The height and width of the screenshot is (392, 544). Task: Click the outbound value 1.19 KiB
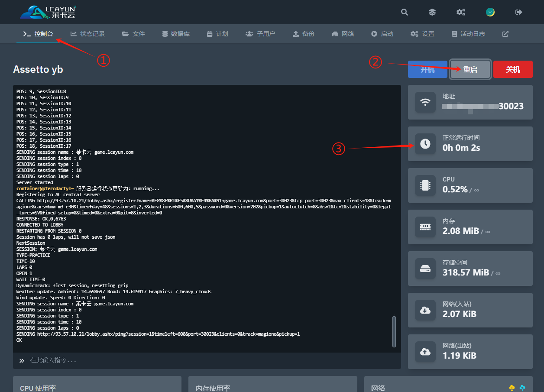point(460,356)
